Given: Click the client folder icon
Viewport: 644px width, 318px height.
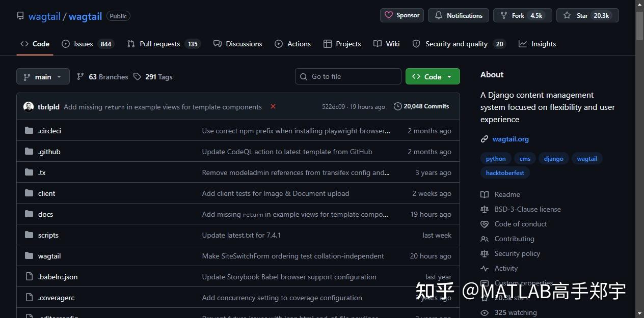Looking at the screenshot, I should coord(29,193).
